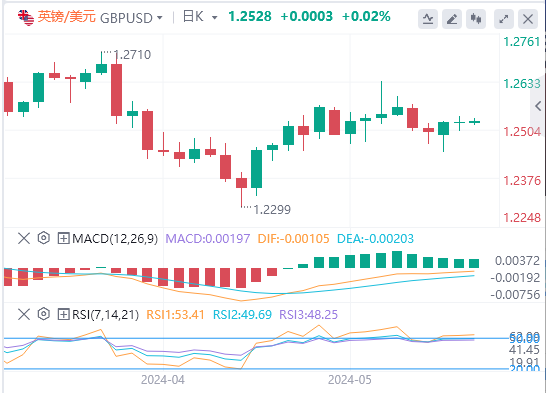The image size is (546, 393).
Task: Remove the RSI indicator panel
Action: [24, 314]
